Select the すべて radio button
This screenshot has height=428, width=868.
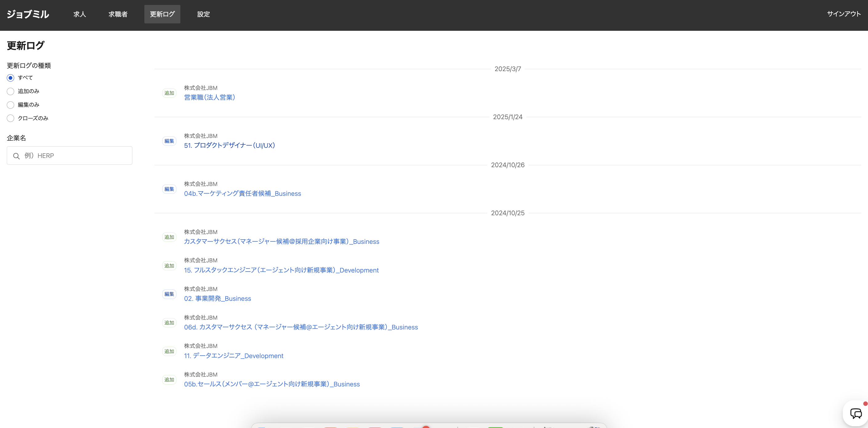10,78
